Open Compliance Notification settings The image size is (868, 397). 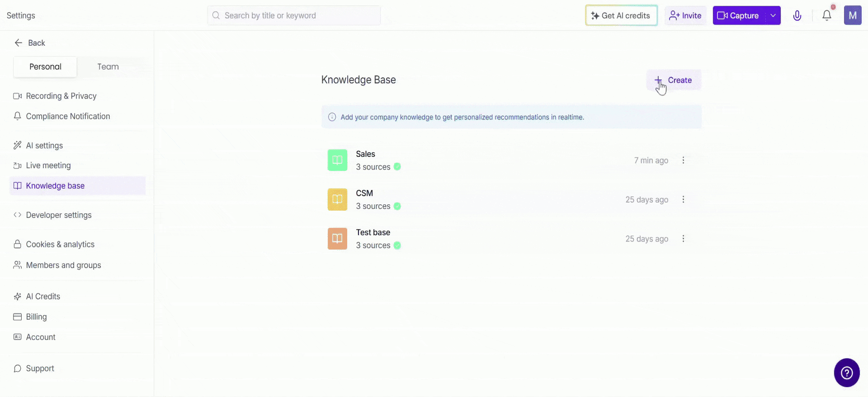click(x=77, y=116)
